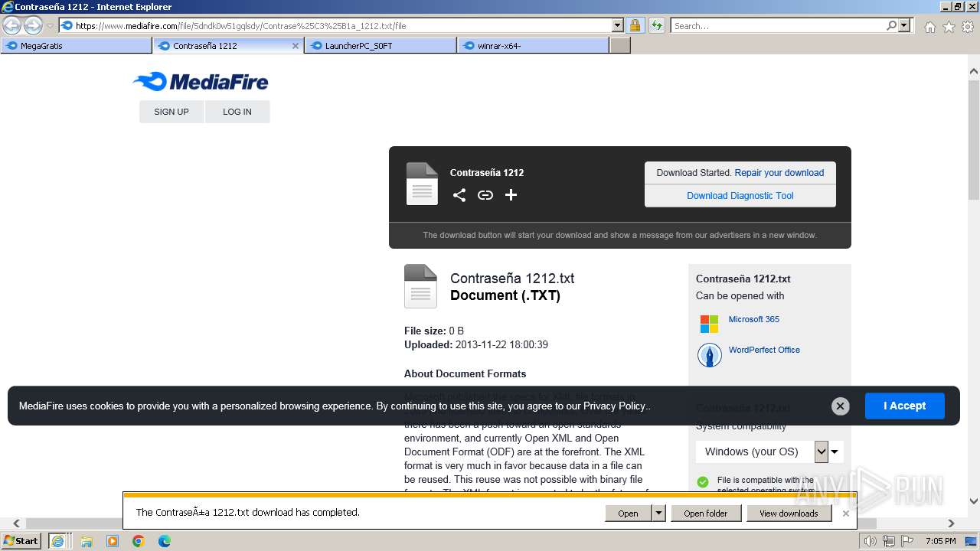Image resolution: width=980 pixels, height=551 pixels.
Task: Open Internet Explorer from taskbar
Action: [x=57, y=541]
